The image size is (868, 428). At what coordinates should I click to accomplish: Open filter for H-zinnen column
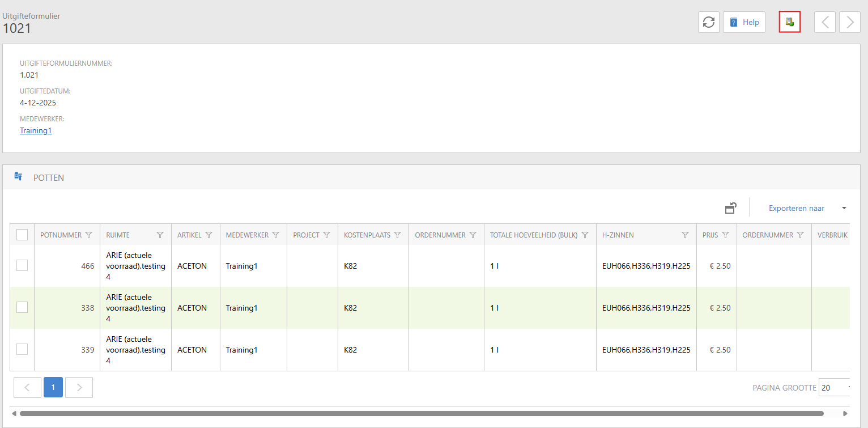coord(685,235)
